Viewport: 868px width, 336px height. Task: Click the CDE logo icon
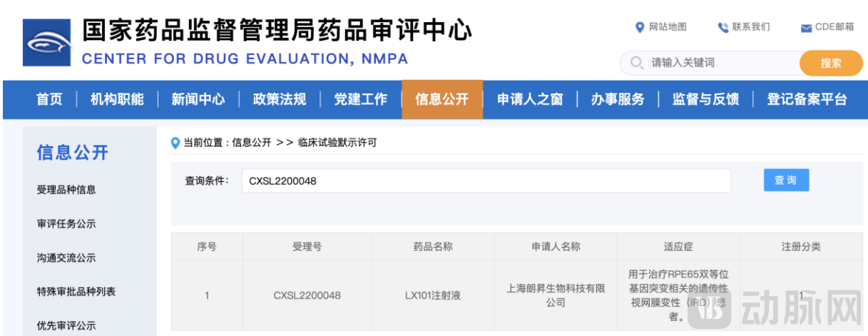tap(47, 44)
